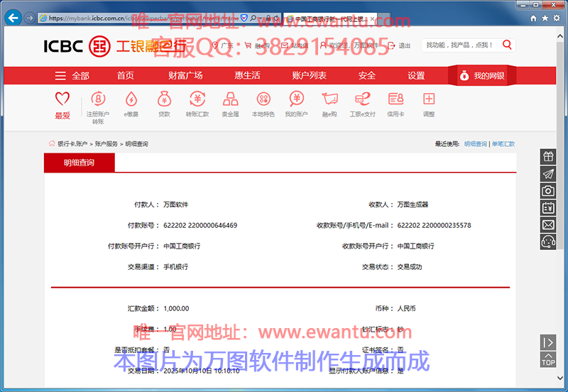Image resolution: width=568 pixels, height=392 pixels.
Task: Refresh the page from address bar
Action: [x=276, y=18]
